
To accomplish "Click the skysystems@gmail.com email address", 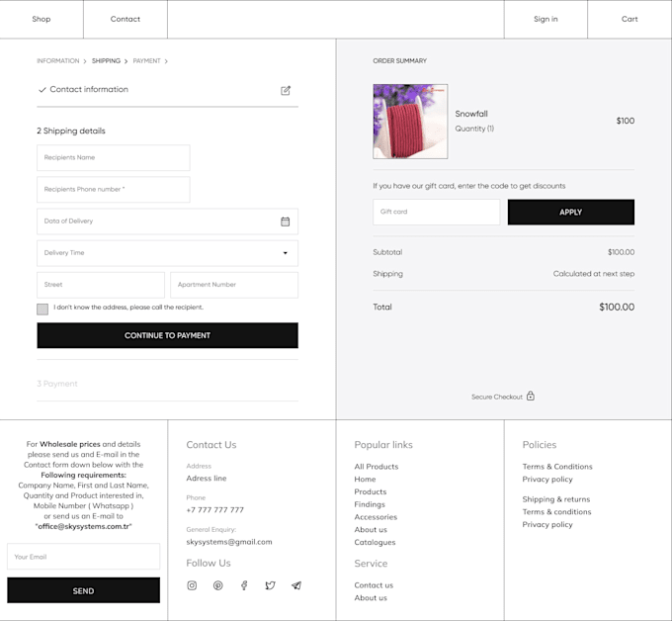I will tap(229, 542).
